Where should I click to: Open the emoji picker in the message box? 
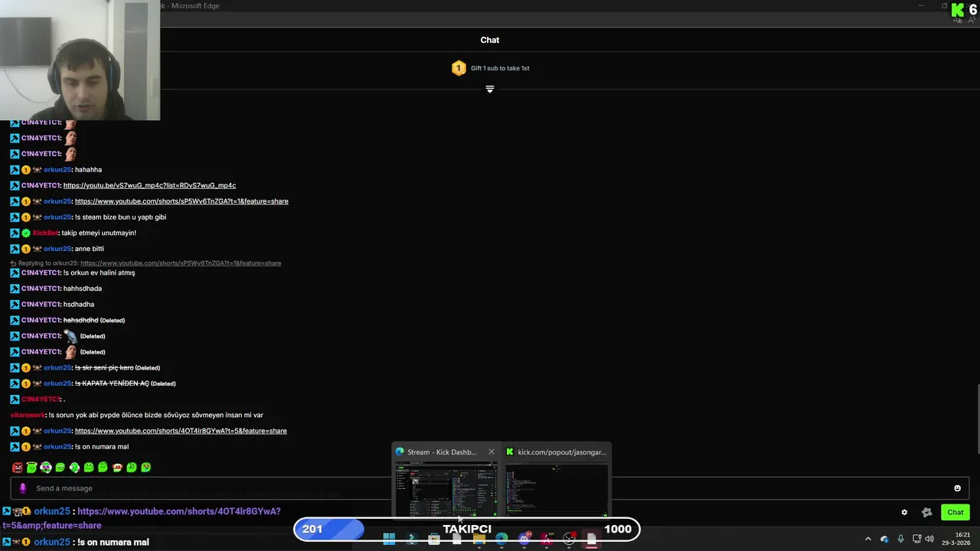coord(957,488)
